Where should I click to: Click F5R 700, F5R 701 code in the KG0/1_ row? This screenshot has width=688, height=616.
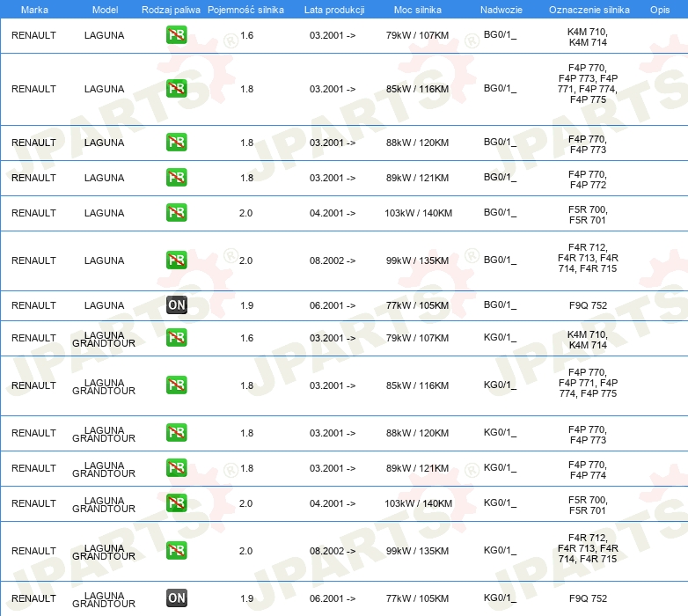click(x=588, y=504)
